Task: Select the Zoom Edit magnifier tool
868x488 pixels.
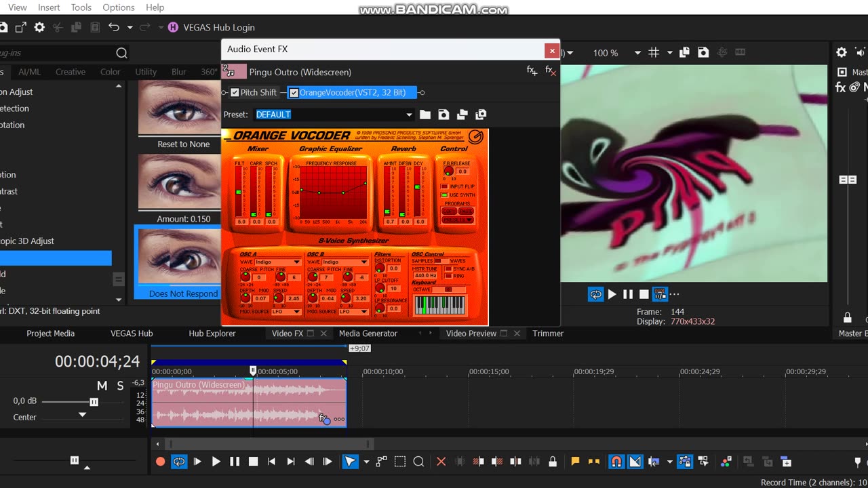Action: 418,462
